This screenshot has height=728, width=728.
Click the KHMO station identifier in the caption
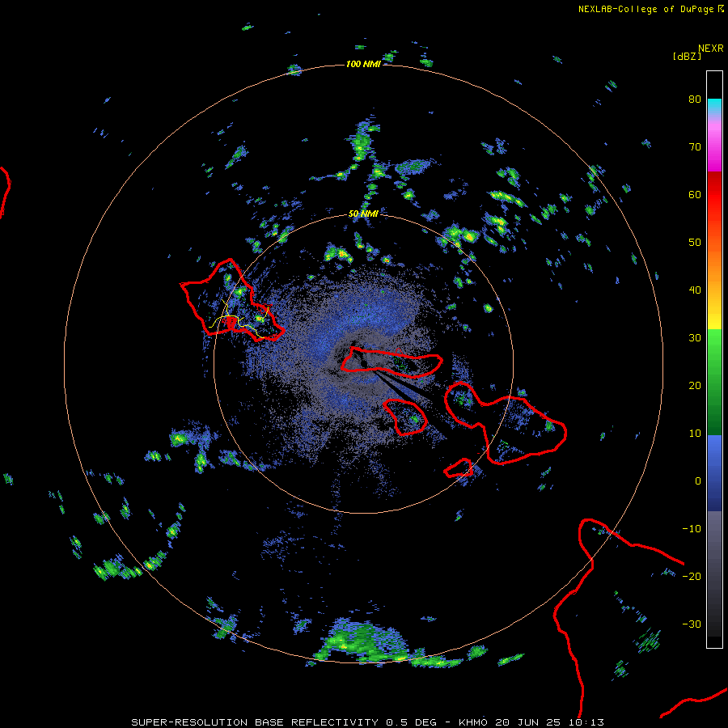[x=473, y=722]
